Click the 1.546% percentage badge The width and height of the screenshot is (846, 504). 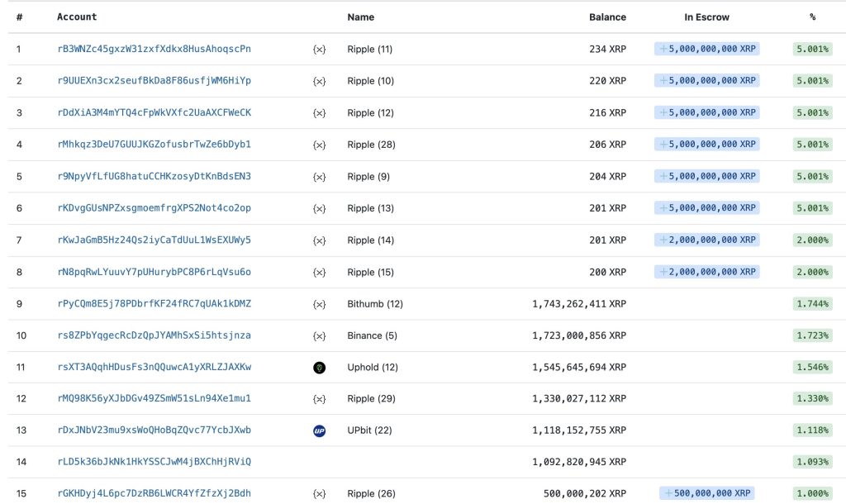(813, 368)
